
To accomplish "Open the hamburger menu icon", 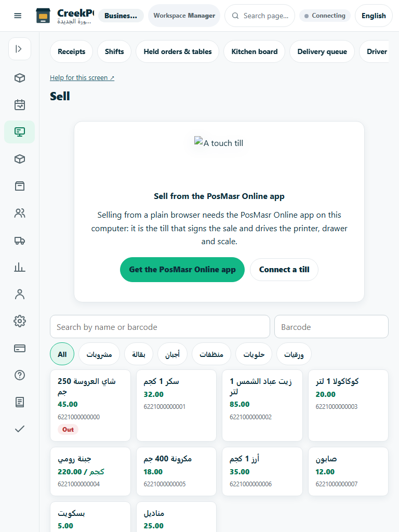I will (x=18, y=16).
